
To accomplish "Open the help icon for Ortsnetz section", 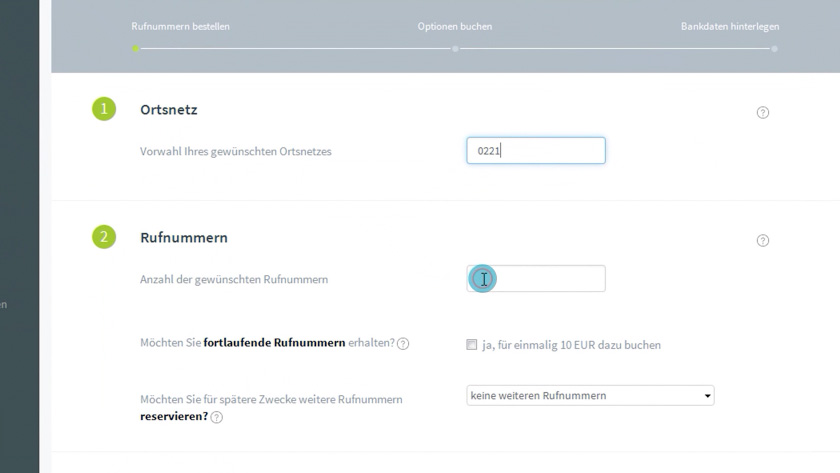I will [x=763, y=113].
